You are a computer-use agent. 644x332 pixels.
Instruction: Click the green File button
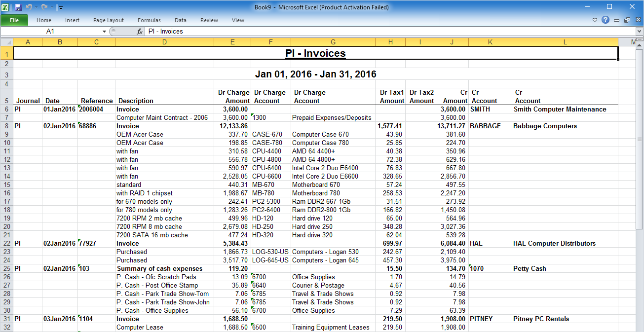[x=14, y=20]
